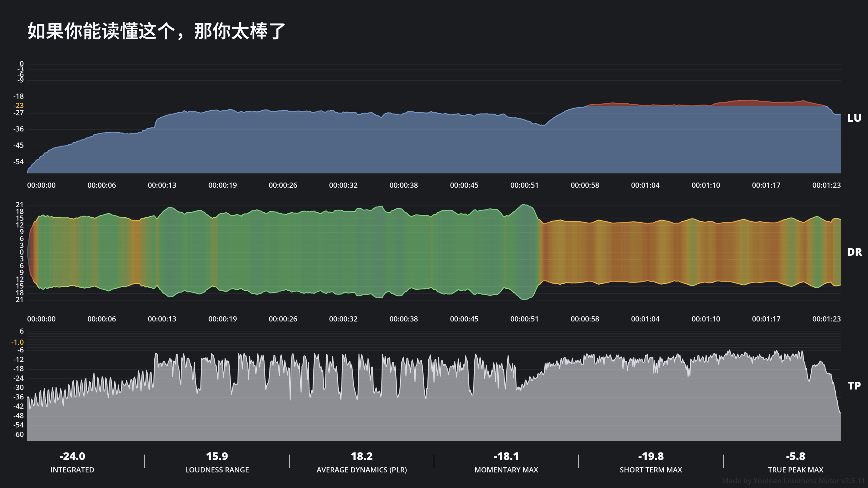
Task: Click the -12 tick on TP axis
Action: tap(18, 359)
